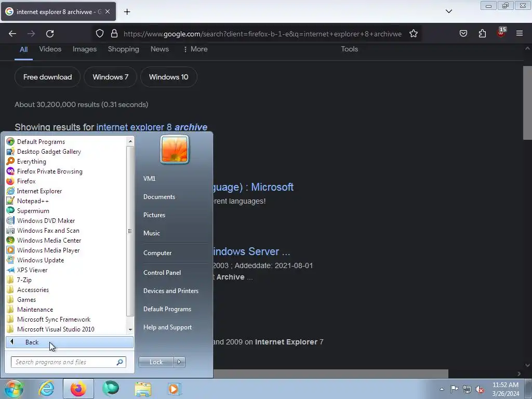Open Firefox Private Browsing entry

49,171
